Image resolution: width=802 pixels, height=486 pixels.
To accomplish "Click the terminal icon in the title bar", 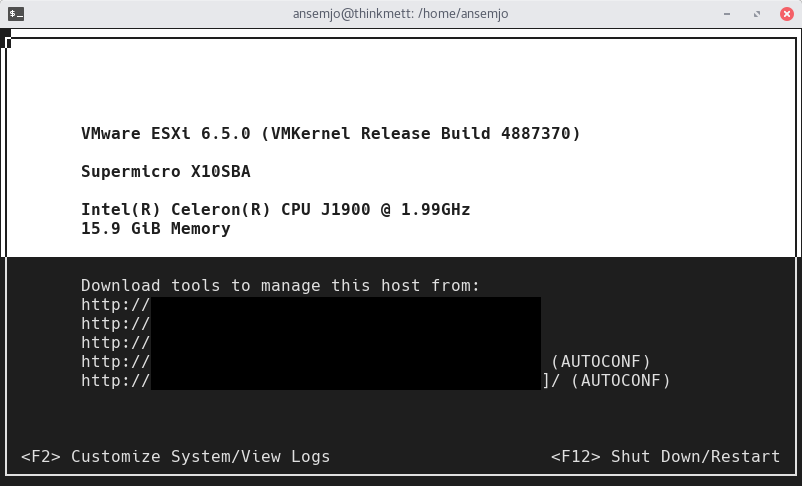I will point(17,14).
